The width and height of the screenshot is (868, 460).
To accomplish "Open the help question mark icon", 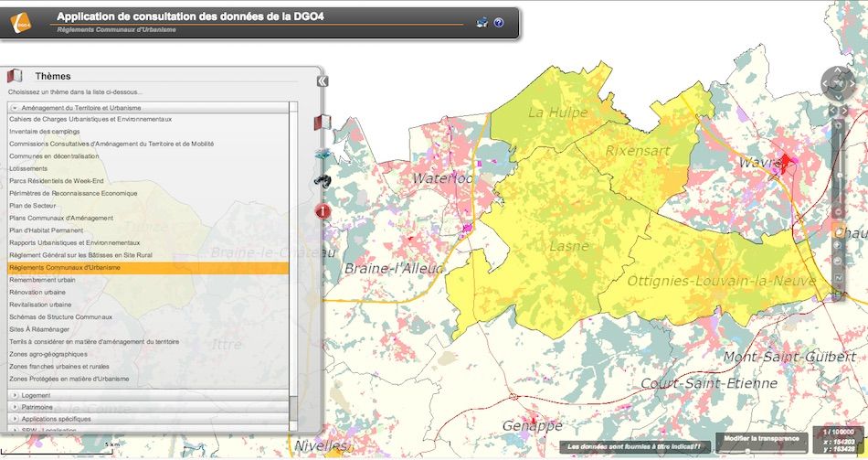I will [499, 23].
